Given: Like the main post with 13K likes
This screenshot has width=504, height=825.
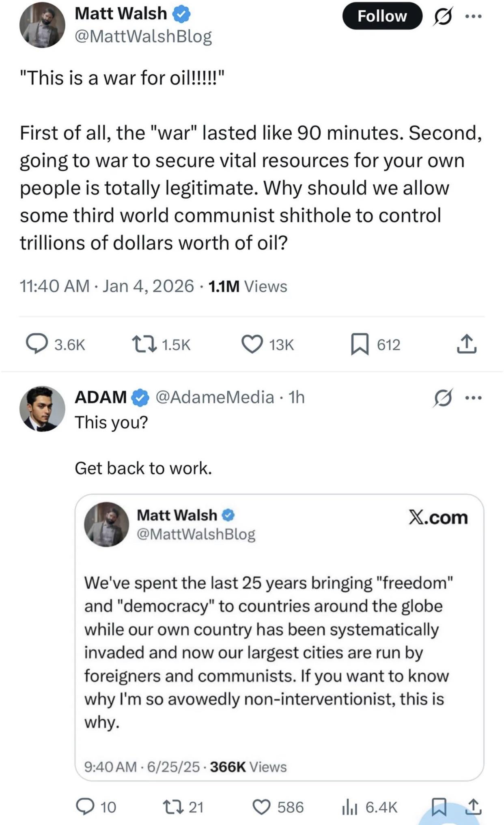Looking at the screenshot, I should 252,344.
